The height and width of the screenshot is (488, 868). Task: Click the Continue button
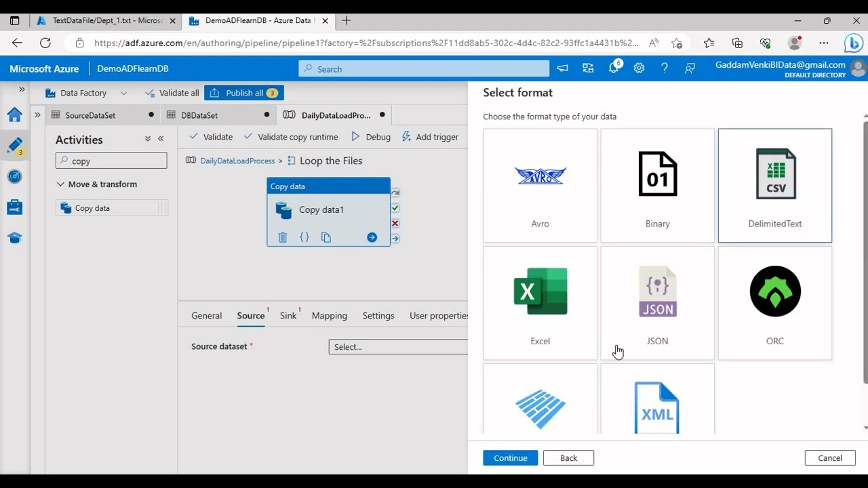(x=510, y=458)
